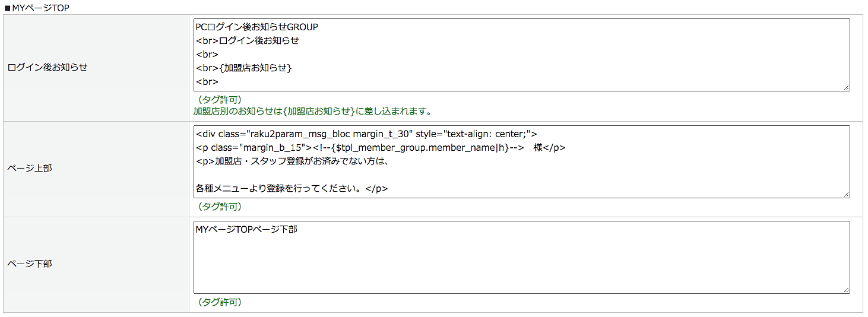Screen dimensions: 868x317
Task: Click the ページ下部 row label
Action: [x=30, y=264]
